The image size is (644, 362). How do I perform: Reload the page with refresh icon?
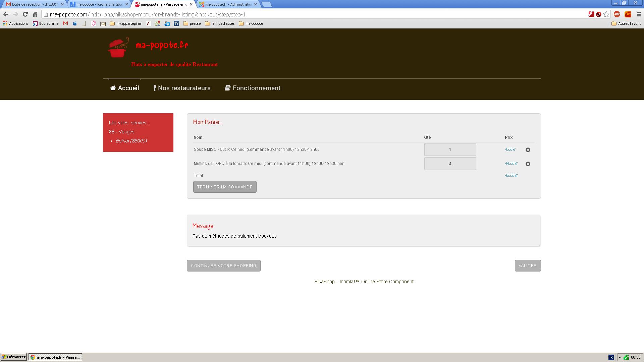[x=25, y=14]
